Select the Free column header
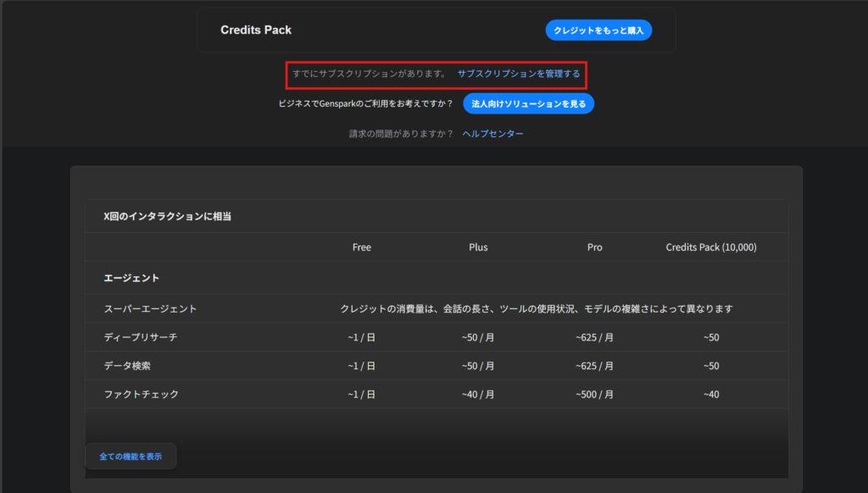The image size is (868, 493). (362, 247)
